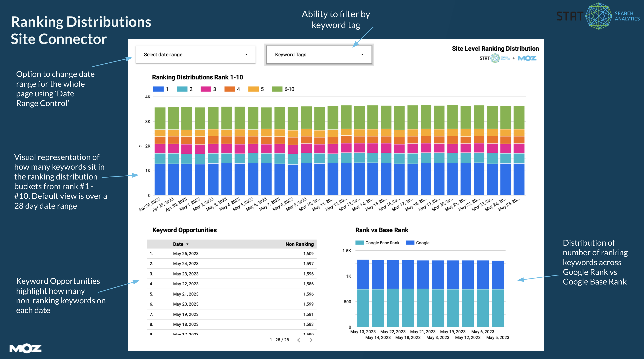The height and width of the screenshot is (359, 644).
Task: Click the sort arrow on the Date column
Action: tap(187, 244)
